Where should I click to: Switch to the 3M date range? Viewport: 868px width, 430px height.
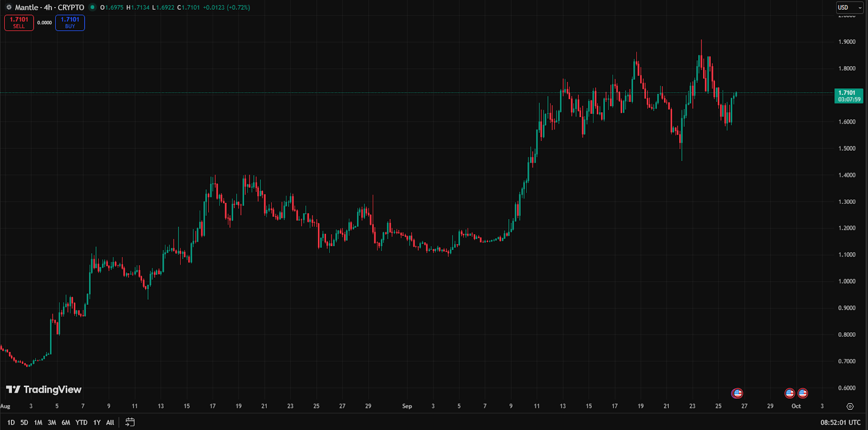click(x=52, y=422)
